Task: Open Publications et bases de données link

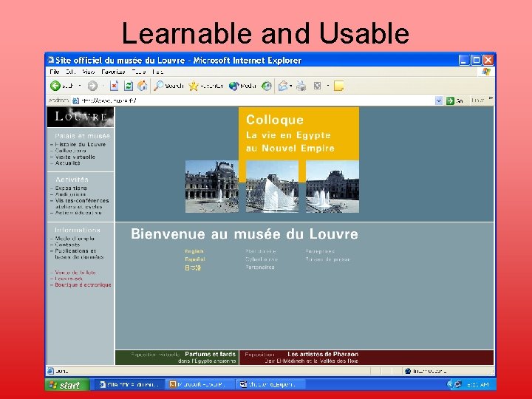Action: click(x=79, y=254)
